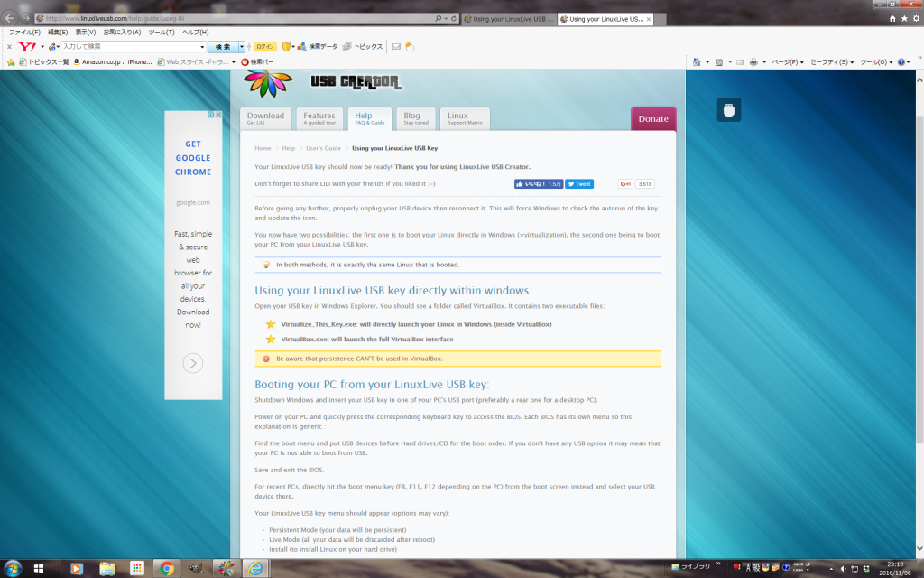Open the ツール(O) command bar dropdown
Screen dimensions: 924x578
pyautogui.click(x=874, y=62)
